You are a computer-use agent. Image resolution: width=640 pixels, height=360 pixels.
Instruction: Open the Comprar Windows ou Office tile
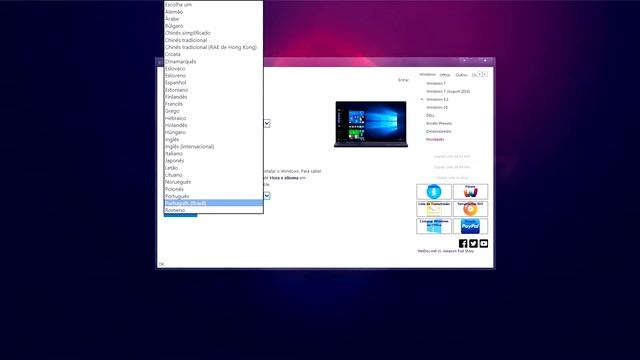click(434, 226)
